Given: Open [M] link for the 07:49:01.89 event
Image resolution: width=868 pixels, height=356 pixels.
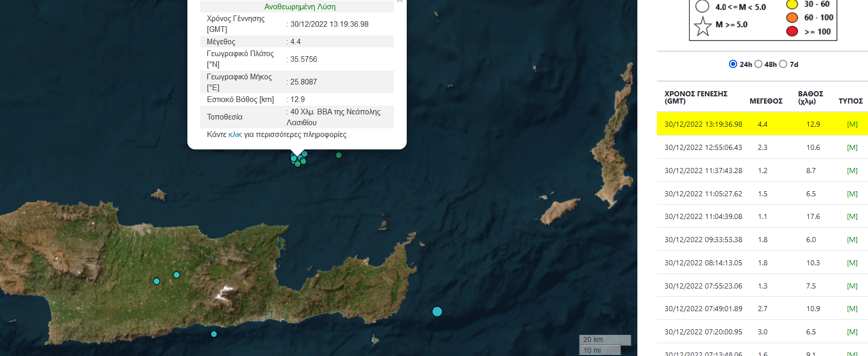Looking at the screenshot, I should point(852,309).
